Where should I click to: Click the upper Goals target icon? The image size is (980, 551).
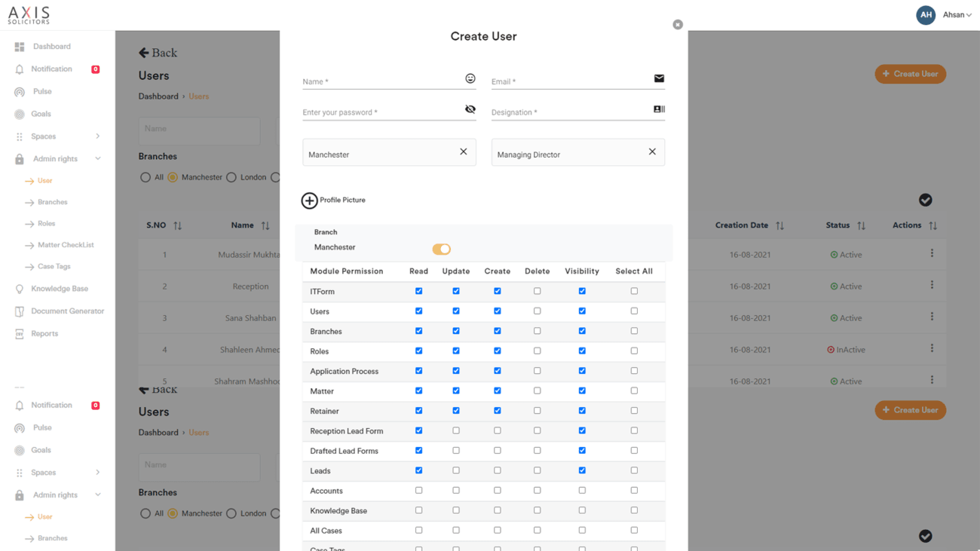click(20, 115)
